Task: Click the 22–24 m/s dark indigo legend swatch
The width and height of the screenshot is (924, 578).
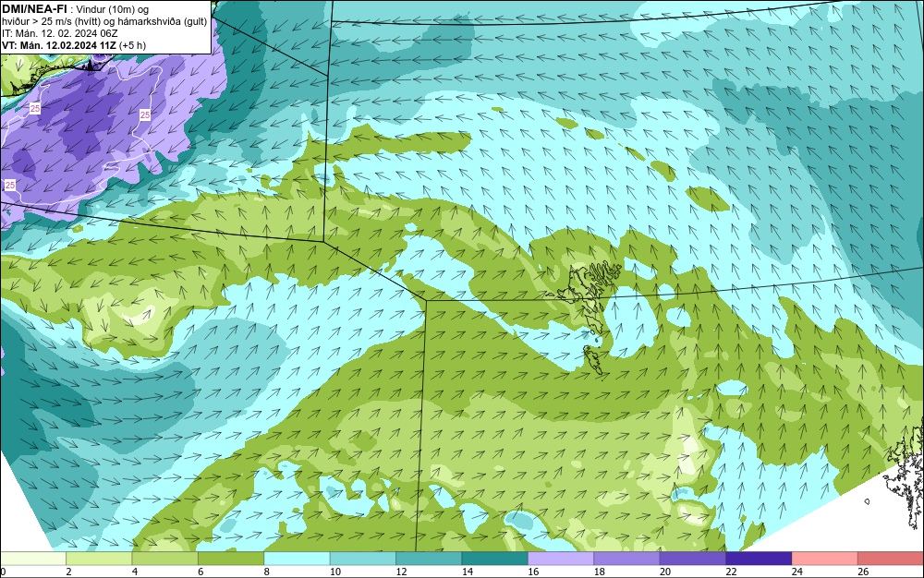Action: coord(759,559)
